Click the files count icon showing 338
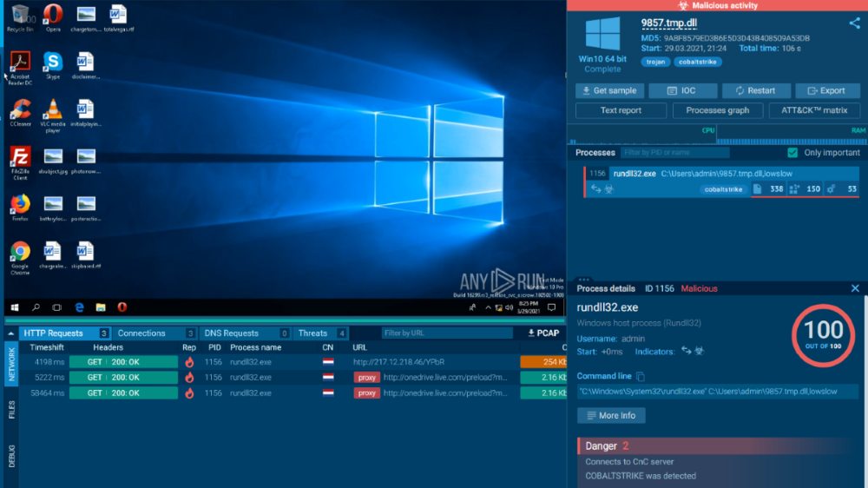The image size is (868, 488). coord(757,189)
